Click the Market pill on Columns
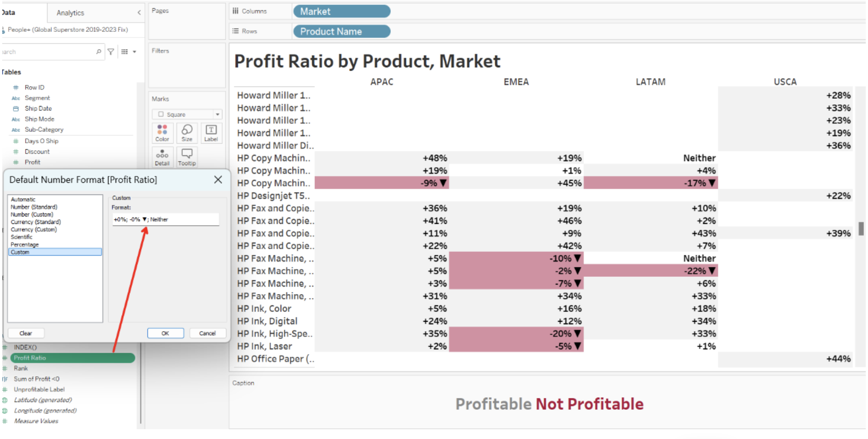This screenshot has width=868, height=439. [x=341, y=12]
